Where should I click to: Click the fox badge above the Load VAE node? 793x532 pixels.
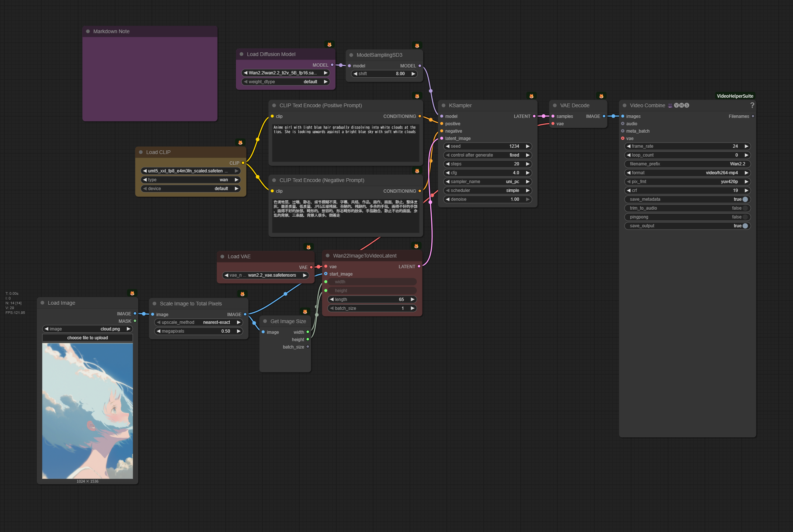(x=309, y=247)
